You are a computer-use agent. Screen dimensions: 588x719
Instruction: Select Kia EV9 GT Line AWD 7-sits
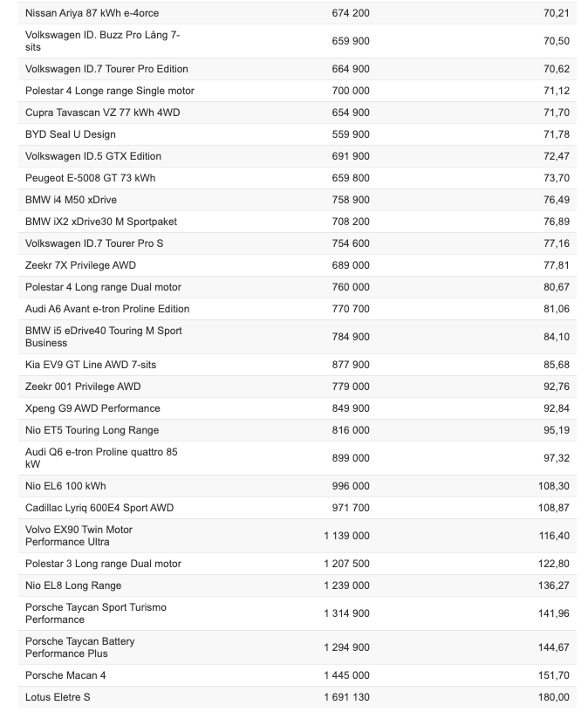[x=91, y=365]
